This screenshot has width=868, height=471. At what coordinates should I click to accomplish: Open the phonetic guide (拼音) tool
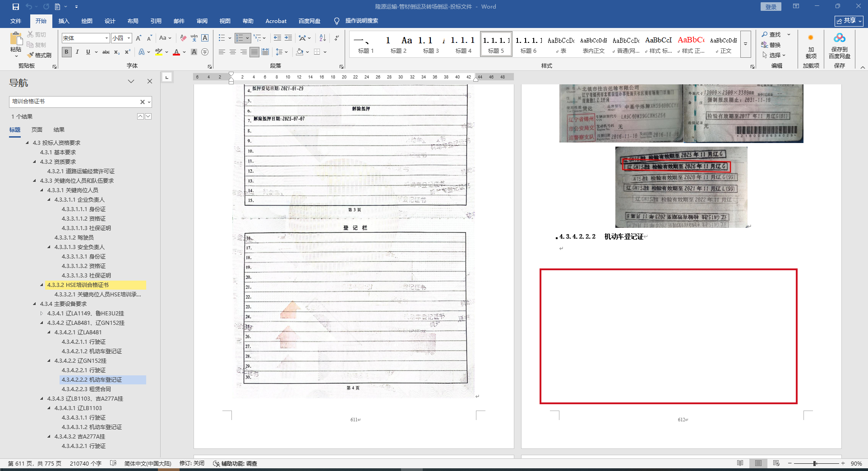pos(194,38)
